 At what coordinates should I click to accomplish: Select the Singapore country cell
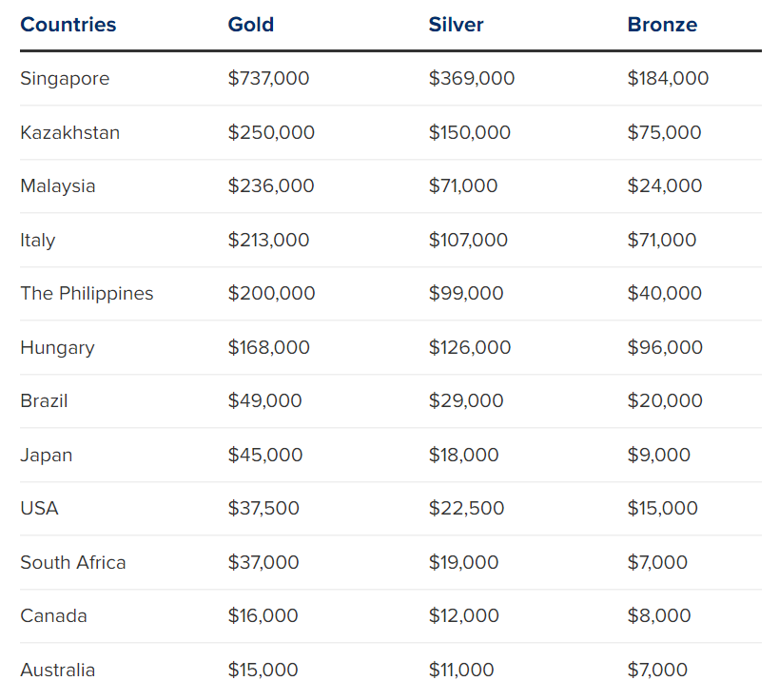coord(65,79)
